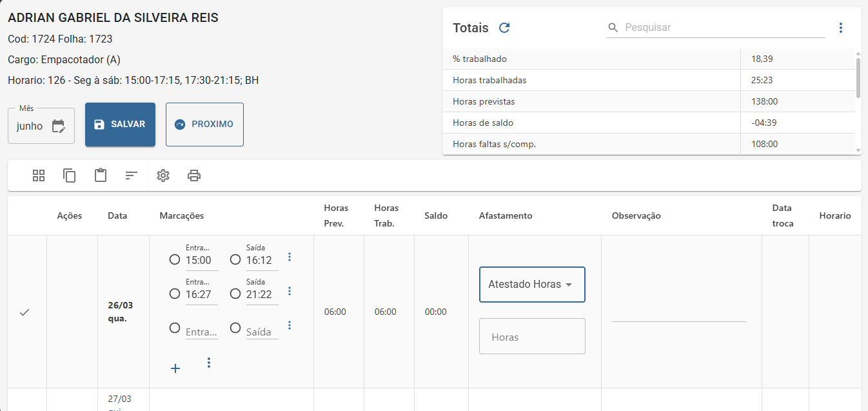Expand the Atestado Horas dropdown
868x411 pixels.
(532, 285)
